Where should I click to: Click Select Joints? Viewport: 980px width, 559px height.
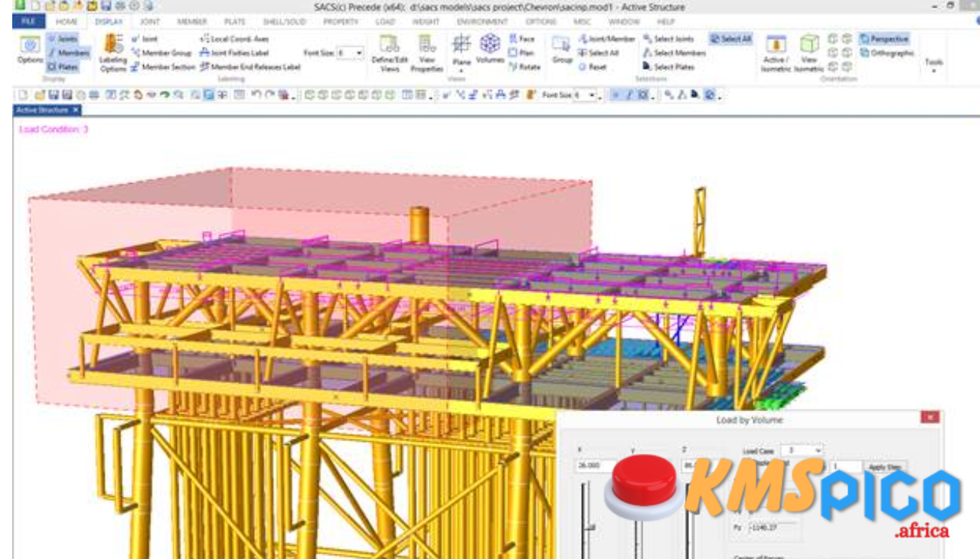pyautogui.click(x=668, y=39)
